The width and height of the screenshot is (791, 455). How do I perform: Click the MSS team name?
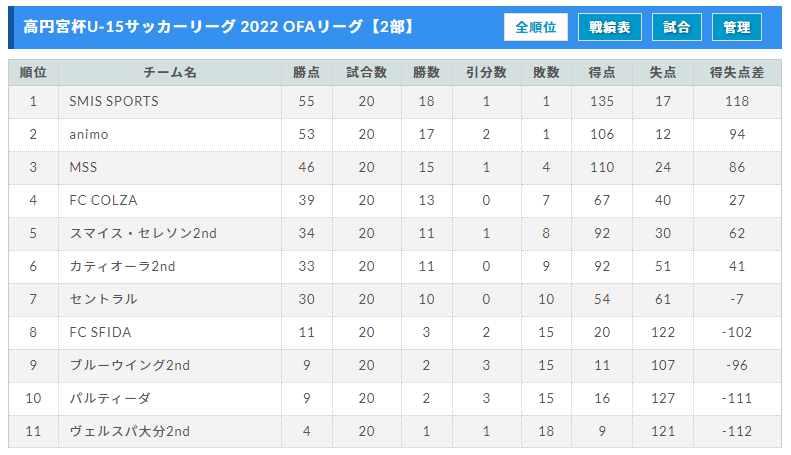pos(83,167)
